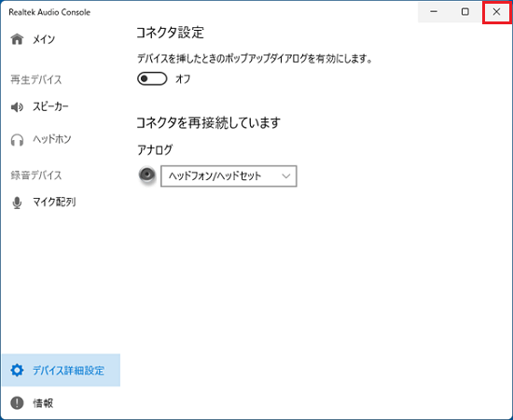Maximize the Realtek Audio Console window

click(464, 12)
